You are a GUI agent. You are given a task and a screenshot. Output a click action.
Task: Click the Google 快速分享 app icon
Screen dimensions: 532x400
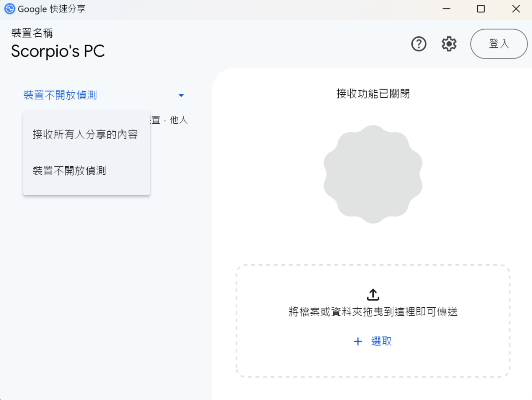point(10,9)
